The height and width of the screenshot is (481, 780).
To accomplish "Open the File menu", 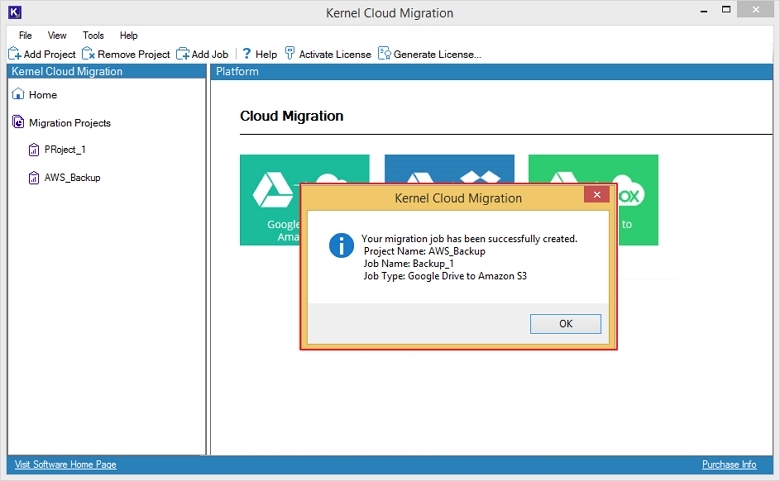I will [x=25, y=35].
